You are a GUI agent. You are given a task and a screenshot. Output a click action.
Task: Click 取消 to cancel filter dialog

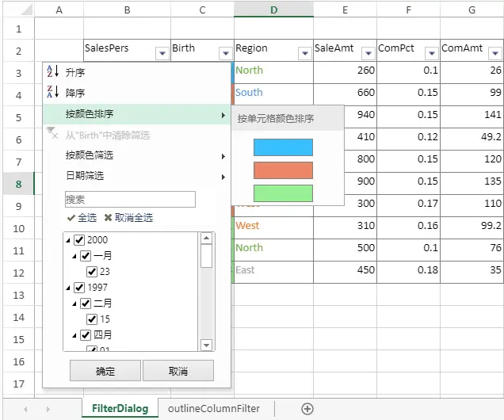[x=178, y=371]
